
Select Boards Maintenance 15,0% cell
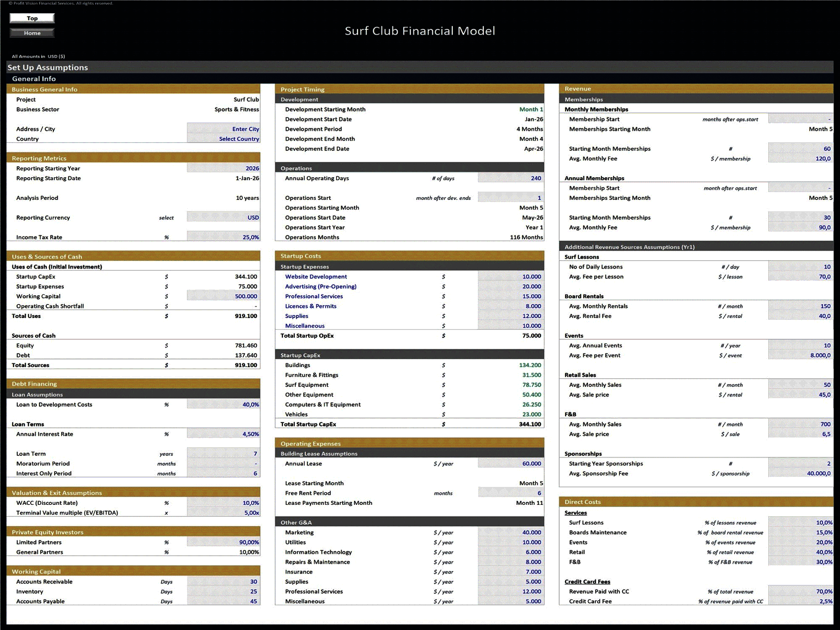[x=801, y=532]
